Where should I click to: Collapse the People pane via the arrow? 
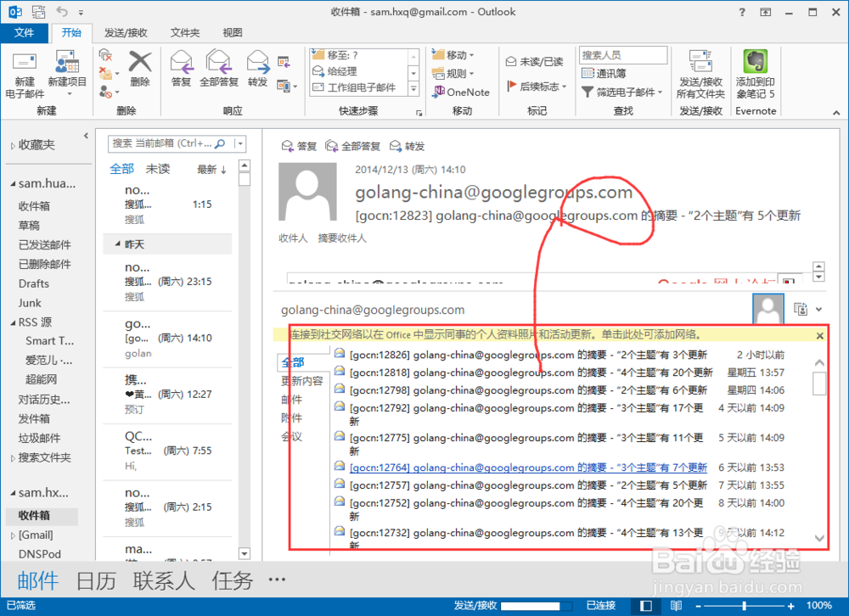(818, 310)
